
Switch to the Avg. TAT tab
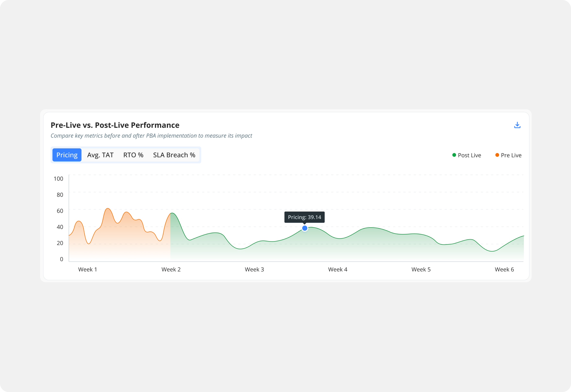tap(100, 155)
